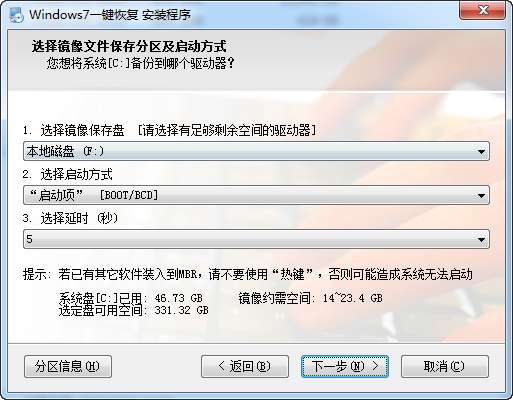Click the Windows7一键恢复 title bar icon
This screenshot has width=513, height=400.
16,15
